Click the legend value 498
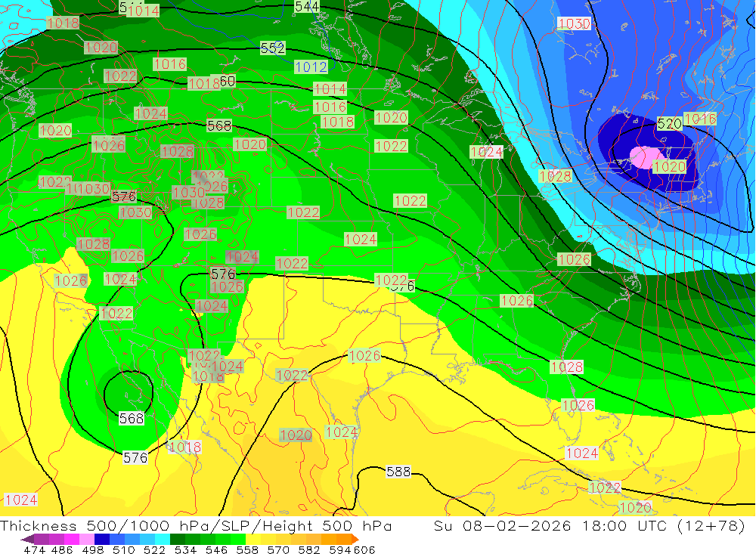Viewport: 756px width, 554px height. click(92, 549)
